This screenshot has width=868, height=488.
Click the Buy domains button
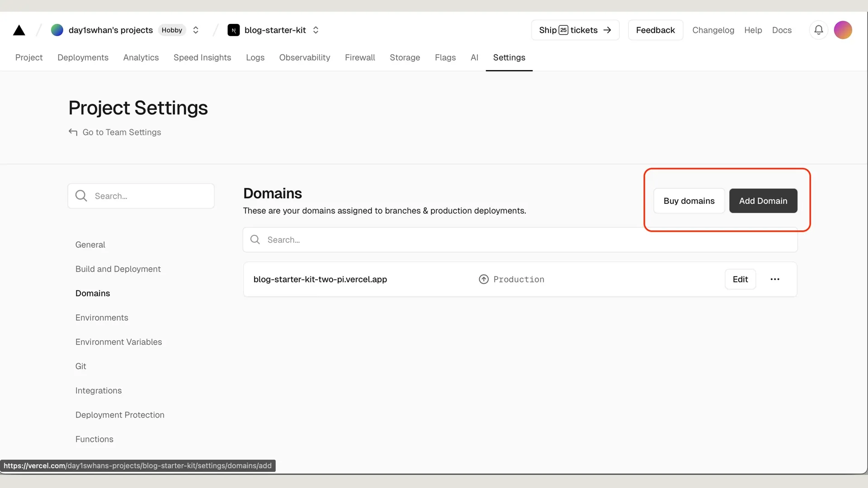[689, 201]
